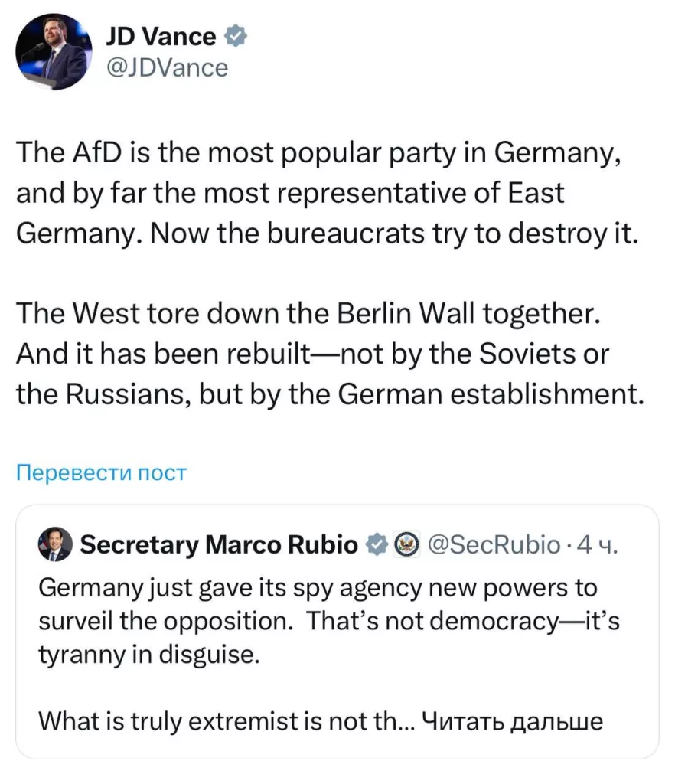This screenshot has width=675, height=784.
Task: Open JD Vance's profile picture
Action: pyautogui.click(x=54, y=51)
